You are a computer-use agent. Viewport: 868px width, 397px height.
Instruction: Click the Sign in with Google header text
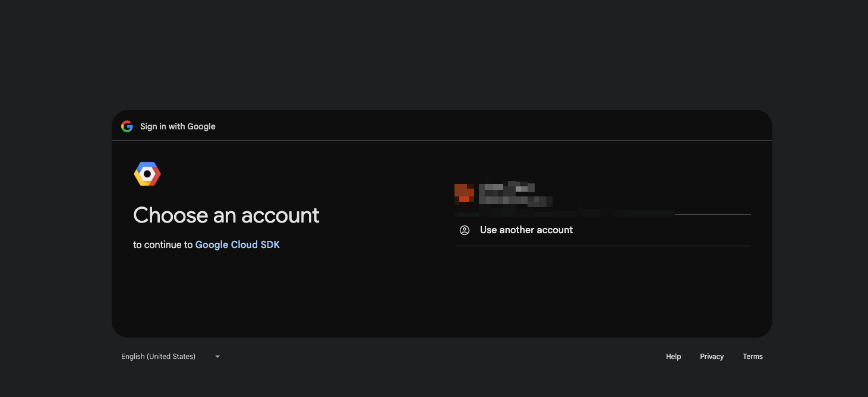(178, 126)
